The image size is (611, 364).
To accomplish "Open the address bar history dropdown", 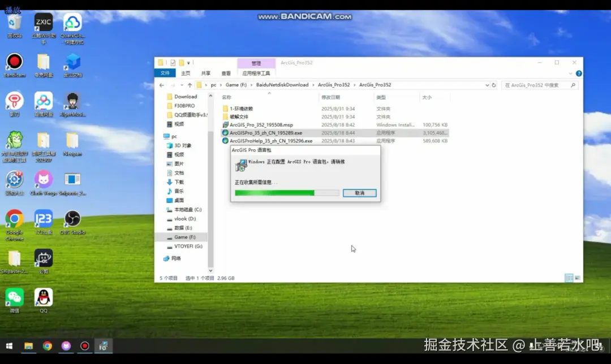I will 487,84.
